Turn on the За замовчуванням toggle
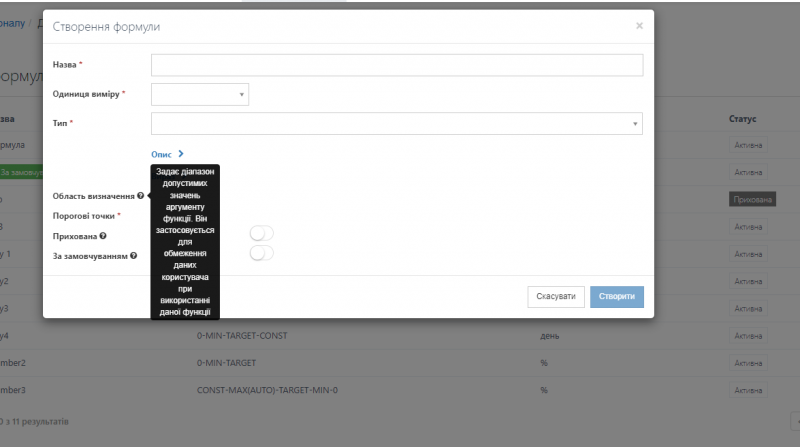800x447 pixels. coord(261,254)
